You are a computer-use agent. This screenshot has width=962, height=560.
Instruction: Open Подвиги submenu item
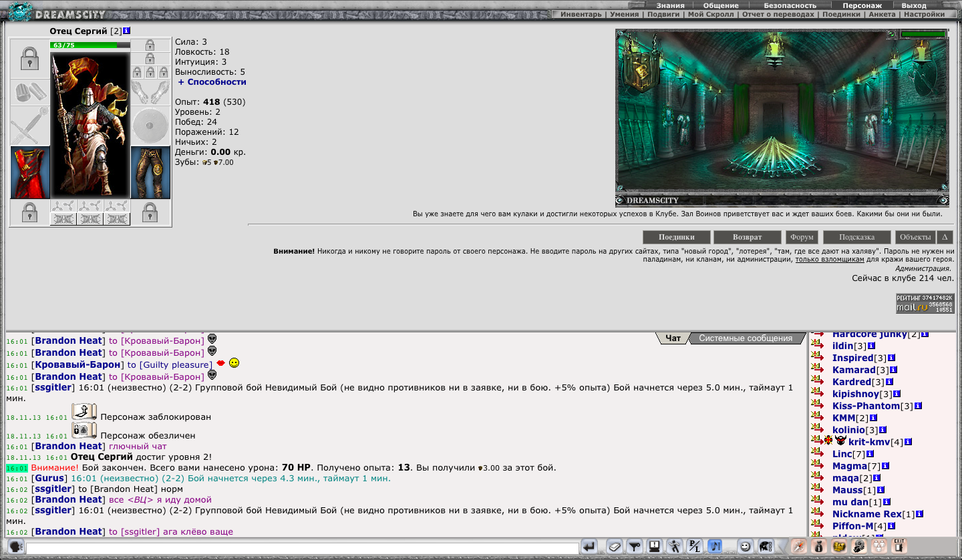point(663,14)
